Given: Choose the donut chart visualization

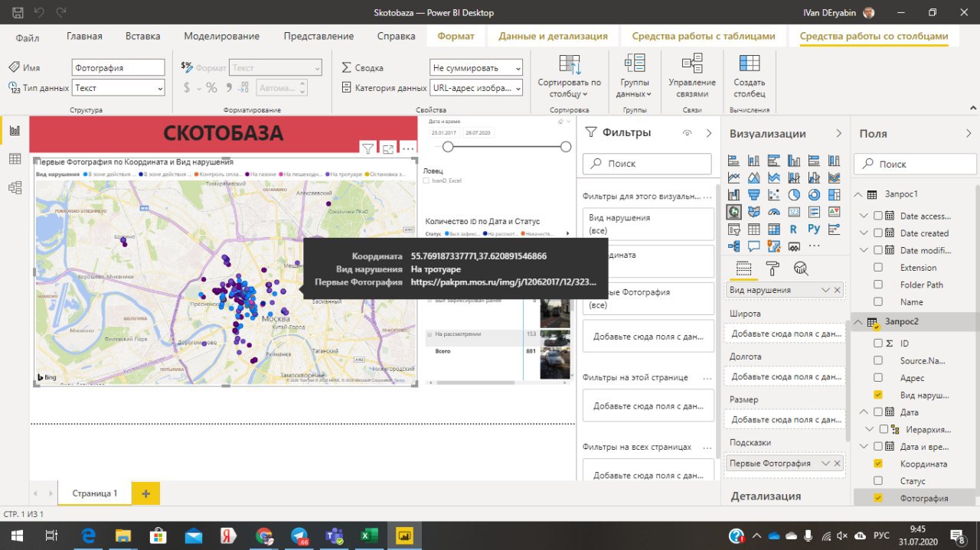Looking at the screenshot, I should [814, 194].
